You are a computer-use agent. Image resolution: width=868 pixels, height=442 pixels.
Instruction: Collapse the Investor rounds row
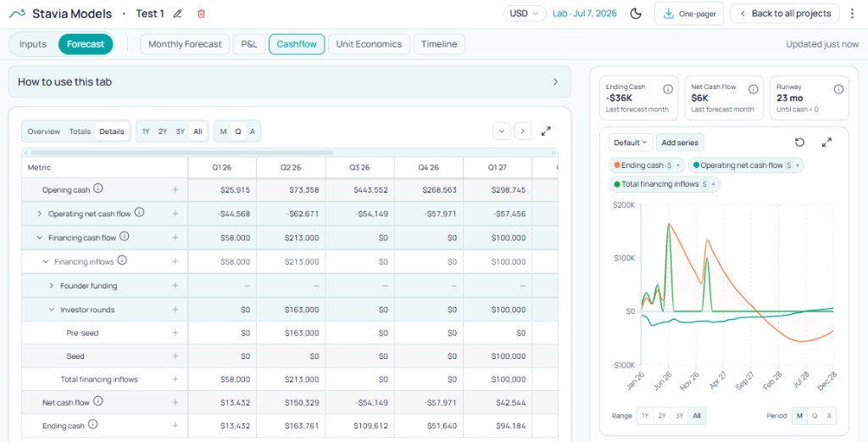(x=52, y=310)
